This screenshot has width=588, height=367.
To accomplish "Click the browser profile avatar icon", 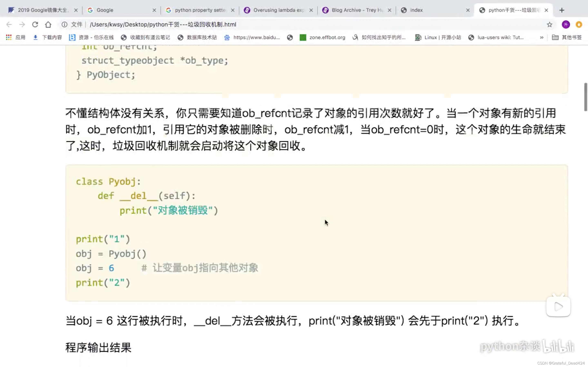I will pos(566,24).
